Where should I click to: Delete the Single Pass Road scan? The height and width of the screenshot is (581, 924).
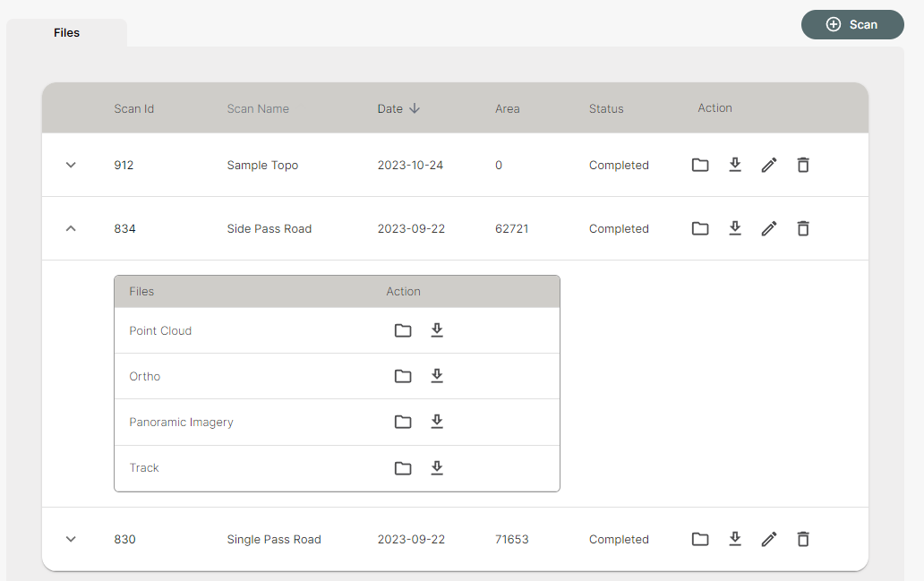tap(803, 539)
